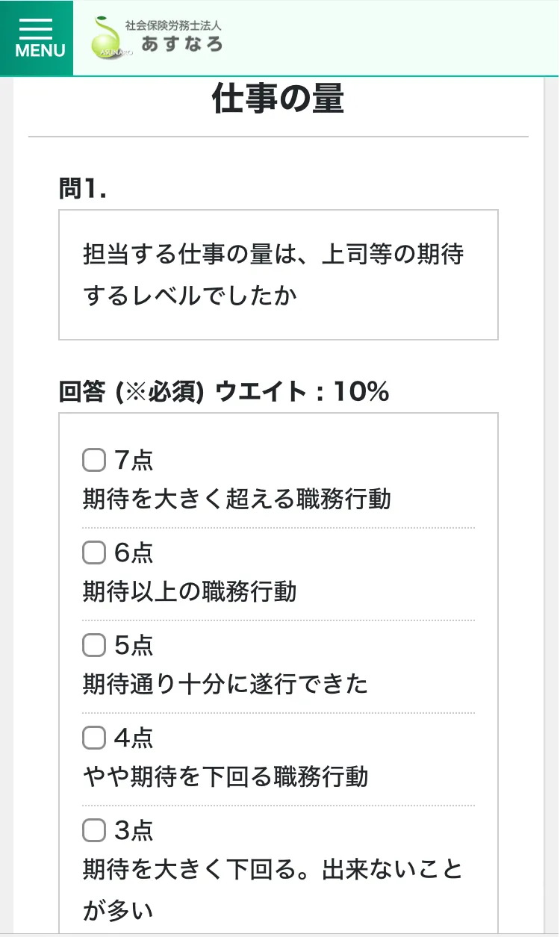Click the ウエイト：10% text
560x937 pixels.
302,391
